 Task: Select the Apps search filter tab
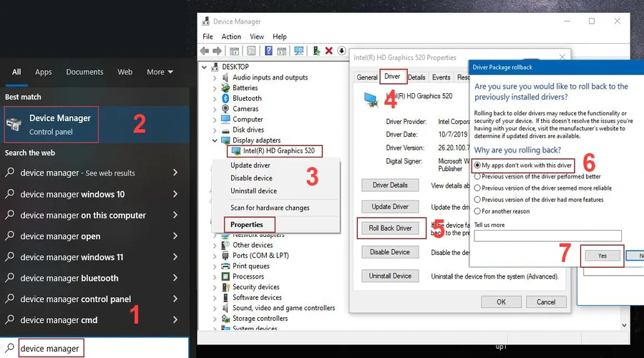43,72
